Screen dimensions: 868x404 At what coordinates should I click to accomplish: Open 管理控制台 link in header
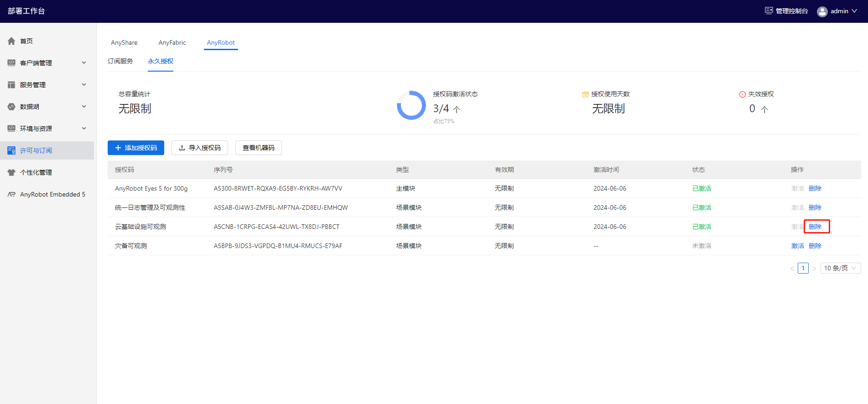coord(786,11)
